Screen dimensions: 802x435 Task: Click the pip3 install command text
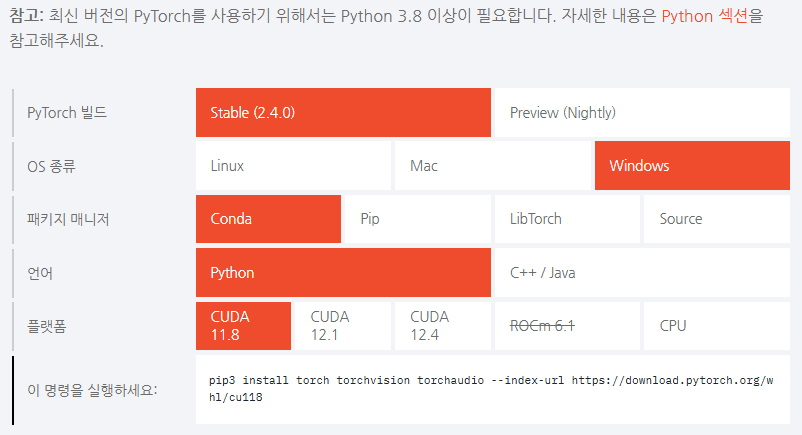[x=491, y=388]
